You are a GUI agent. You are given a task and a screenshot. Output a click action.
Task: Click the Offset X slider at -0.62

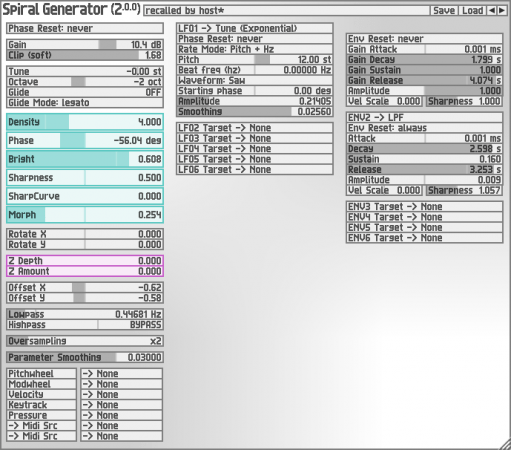click(x=85, y=287)
